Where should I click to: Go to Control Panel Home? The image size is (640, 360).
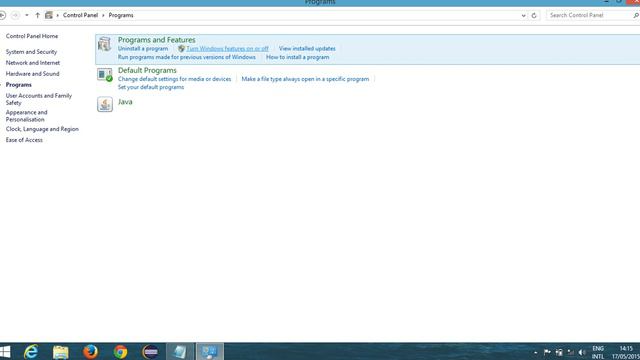pos(32,36)
